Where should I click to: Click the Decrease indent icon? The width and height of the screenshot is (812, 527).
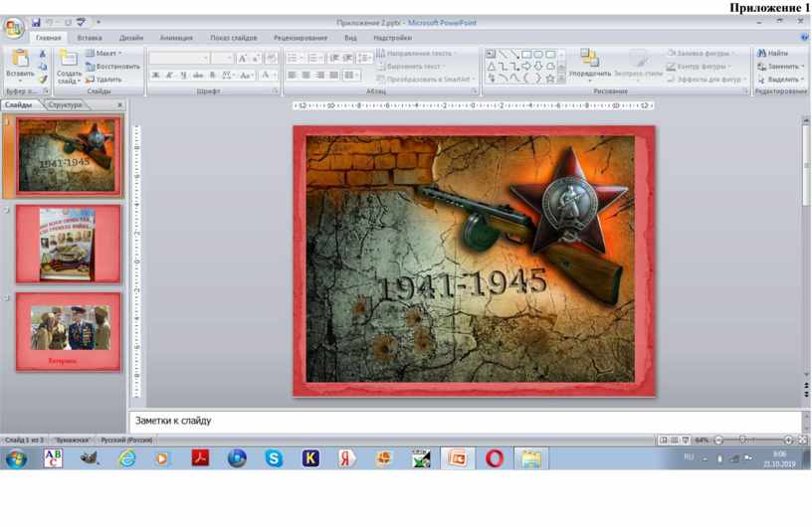point(334,58)
